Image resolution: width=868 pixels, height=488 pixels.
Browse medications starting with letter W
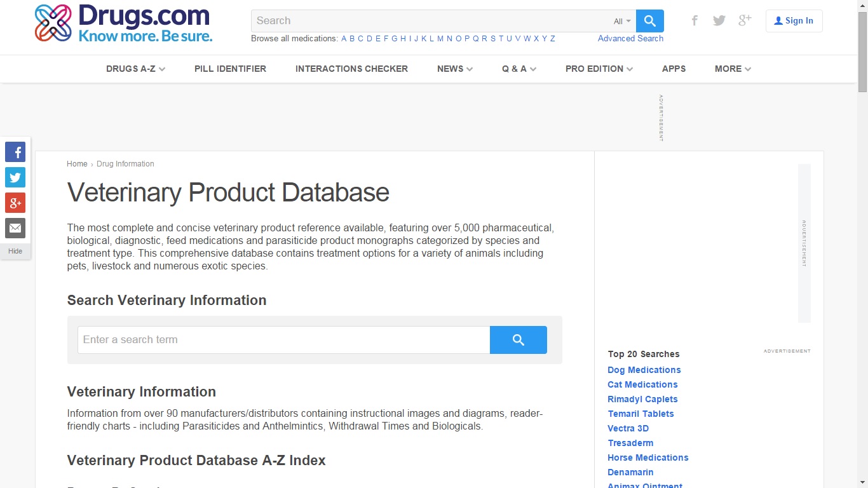(x=527, y=39)
